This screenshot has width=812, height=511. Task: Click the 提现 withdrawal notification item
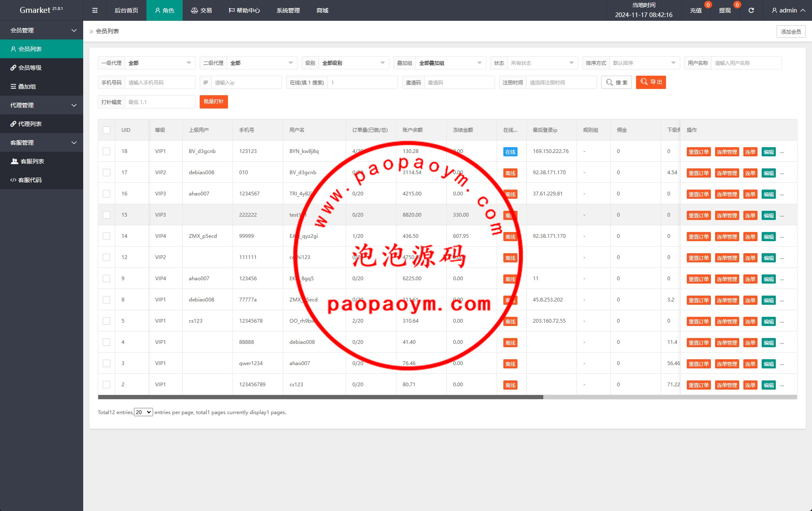725,10
